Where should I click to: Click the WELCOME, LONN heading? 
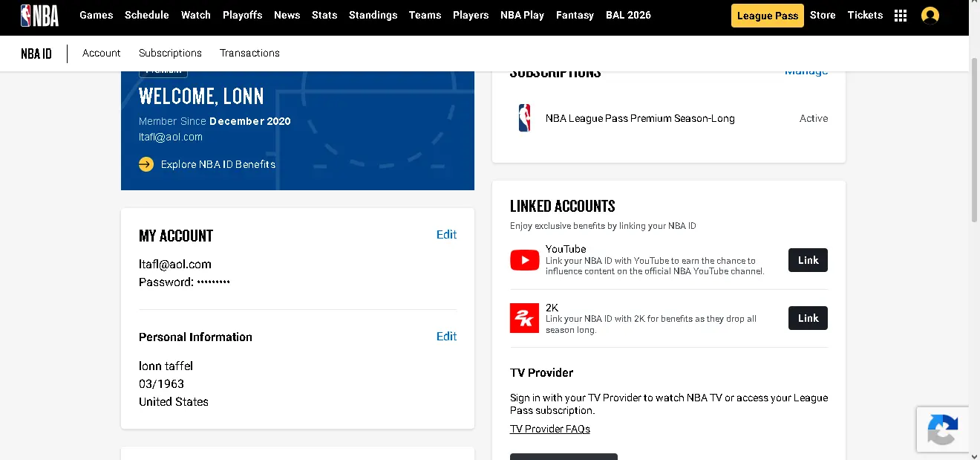[201, 97]
